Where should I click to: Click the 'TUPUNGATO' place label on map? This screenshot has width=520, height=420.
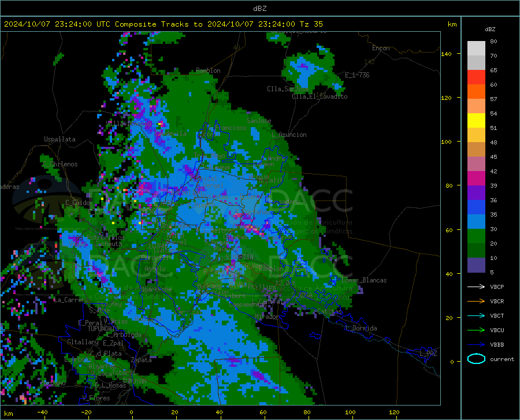103,329
